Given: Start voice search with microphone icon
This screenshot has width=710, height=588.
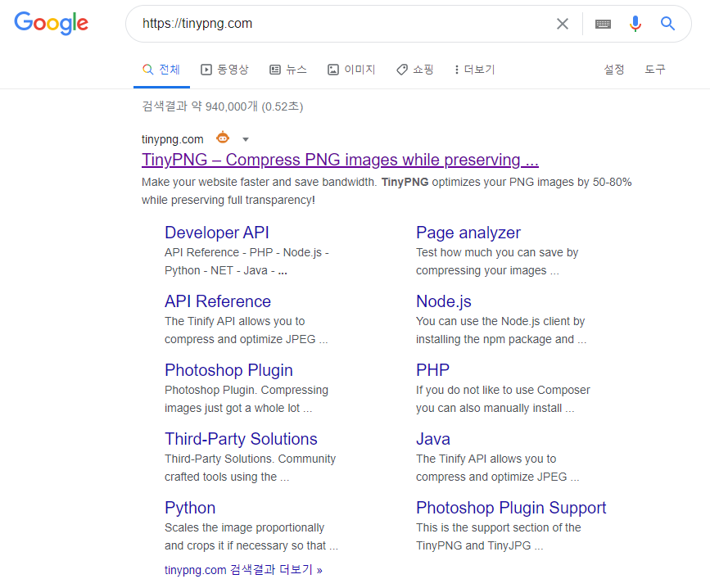Looking at the screenshot, I should tap(635, 24).
